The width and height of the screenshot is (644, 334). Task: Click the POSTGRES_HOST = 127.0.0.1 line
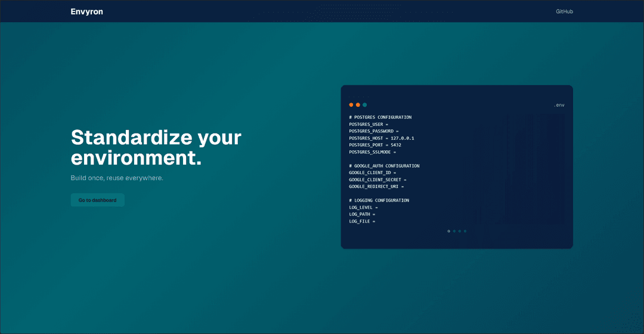click(382, 138)
